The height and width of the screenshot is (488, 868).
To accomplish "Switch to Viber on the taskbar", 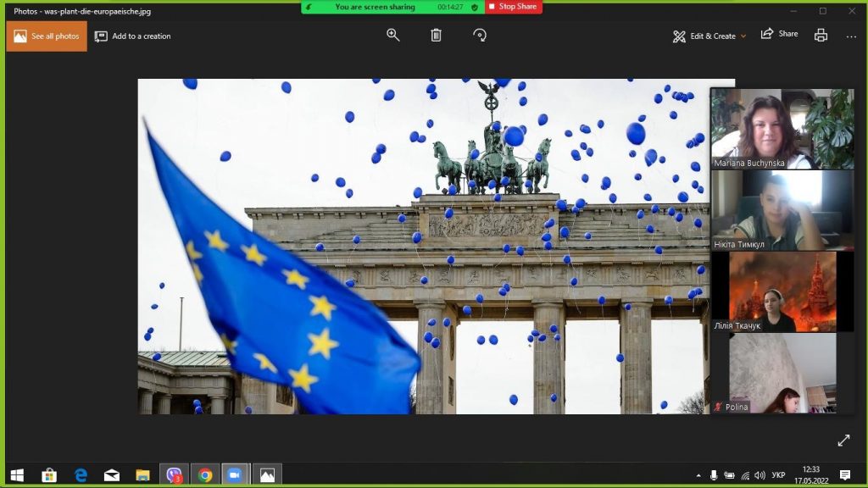I will click(x=175, y=475).
